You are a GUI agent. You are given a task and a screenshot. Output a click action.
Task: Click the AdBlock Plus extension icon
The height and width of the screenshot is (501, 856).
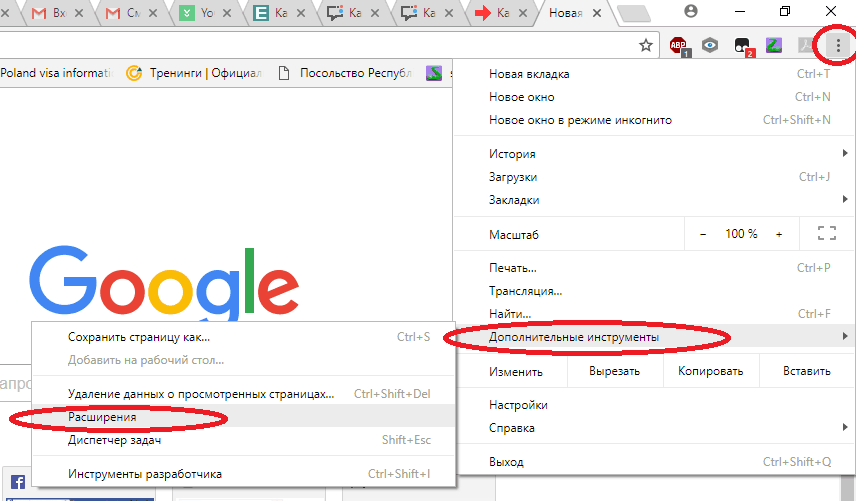[679, 45]
